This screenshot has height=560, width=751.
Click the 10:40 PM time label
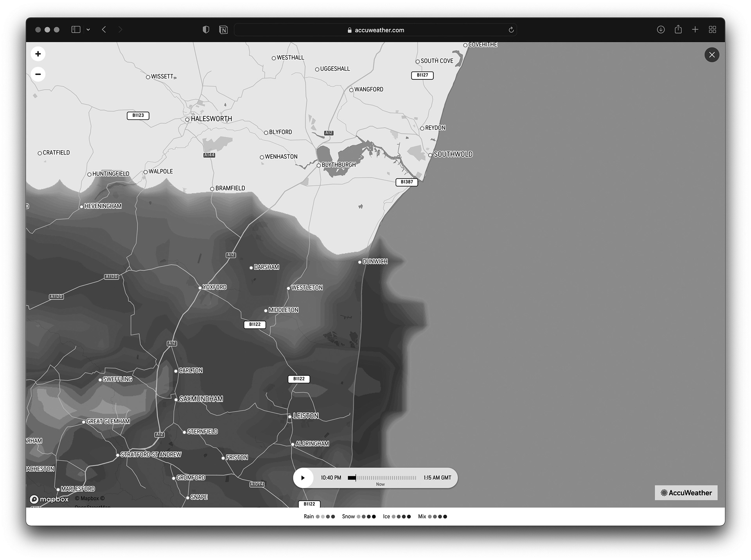point(331,478)
